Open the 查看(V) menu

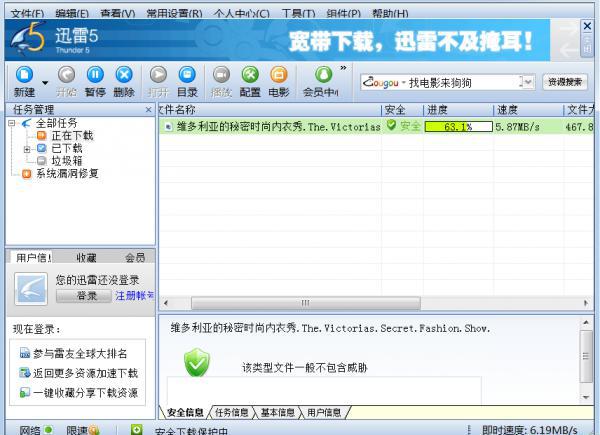coord(117,14)
